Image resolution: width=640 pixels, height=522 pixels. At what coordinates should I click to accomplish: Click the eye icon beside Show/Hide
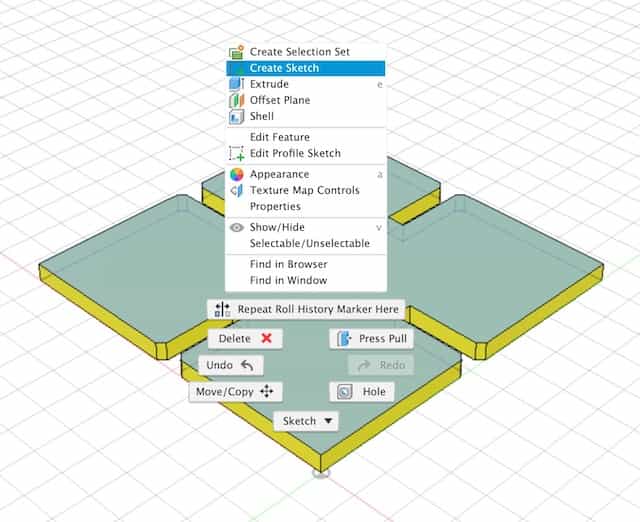point(237,227)
